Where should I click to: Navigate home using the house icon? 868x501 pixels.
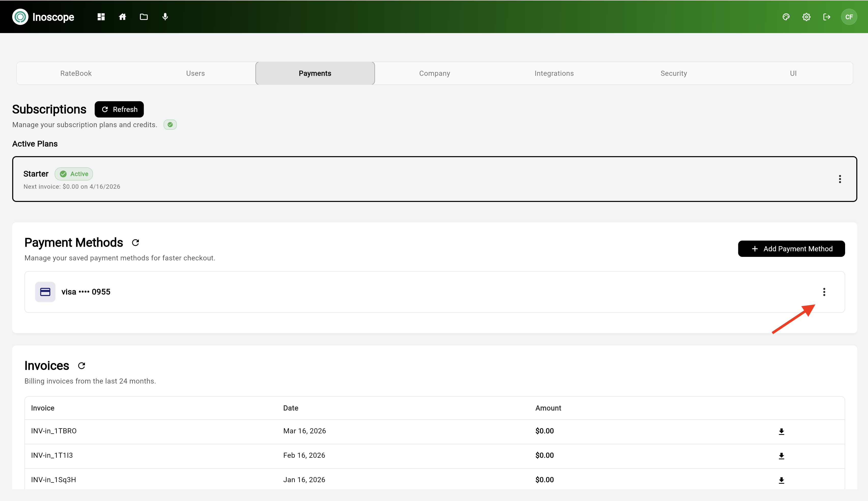click(x=122, y=17)
